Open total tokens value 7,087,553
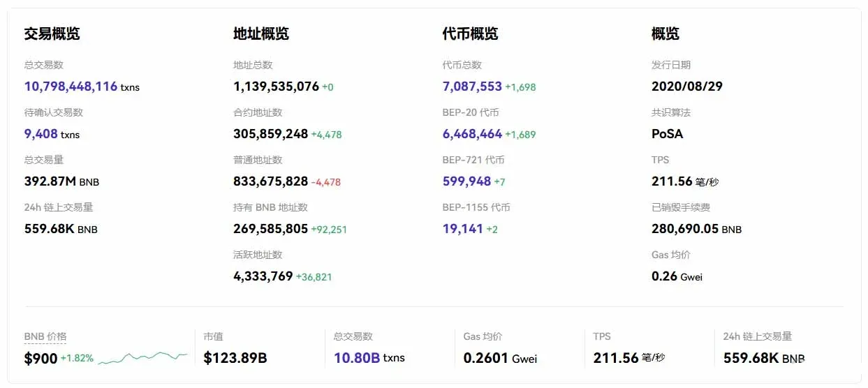 tap(472, 87)
